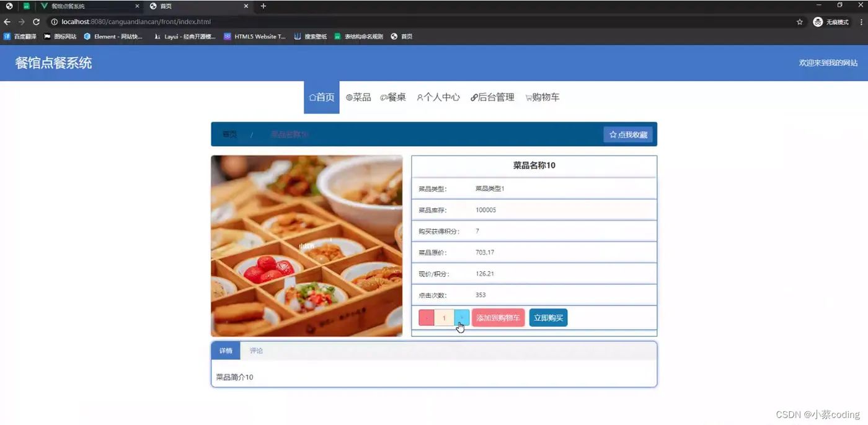Switch to the 评论 tab
This screenshot has width=868, height=425.
(x=256, y=351)
